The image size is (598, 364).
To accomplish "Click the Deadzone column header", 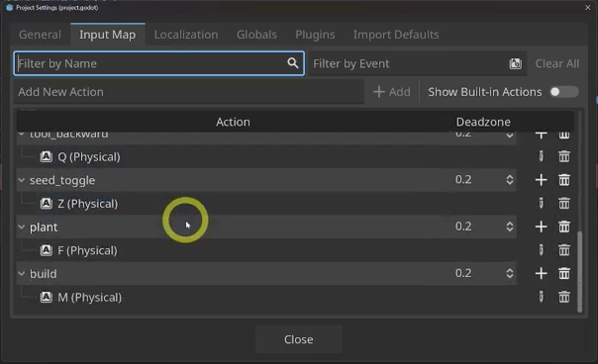I will (483, 122).
